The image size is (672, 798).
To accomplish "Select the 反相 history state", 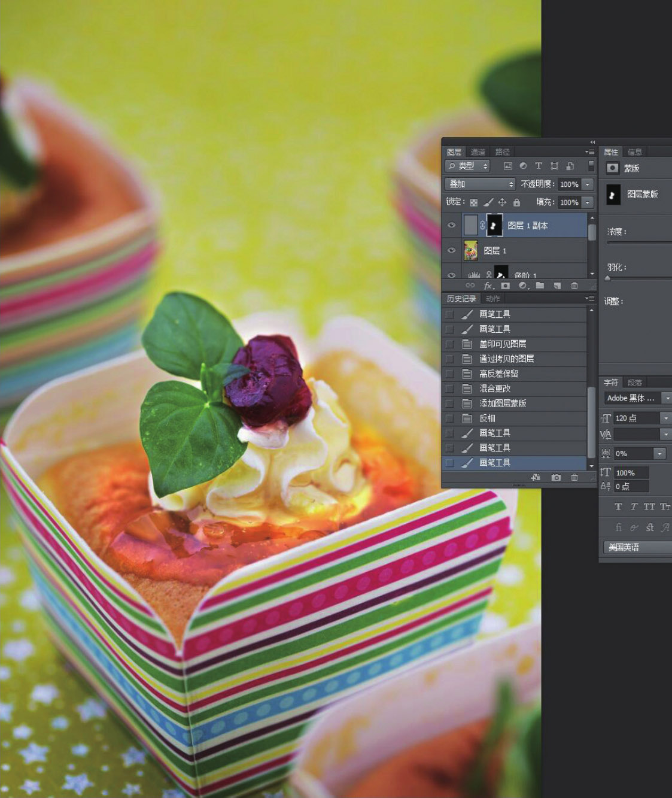I will [487, 418].
